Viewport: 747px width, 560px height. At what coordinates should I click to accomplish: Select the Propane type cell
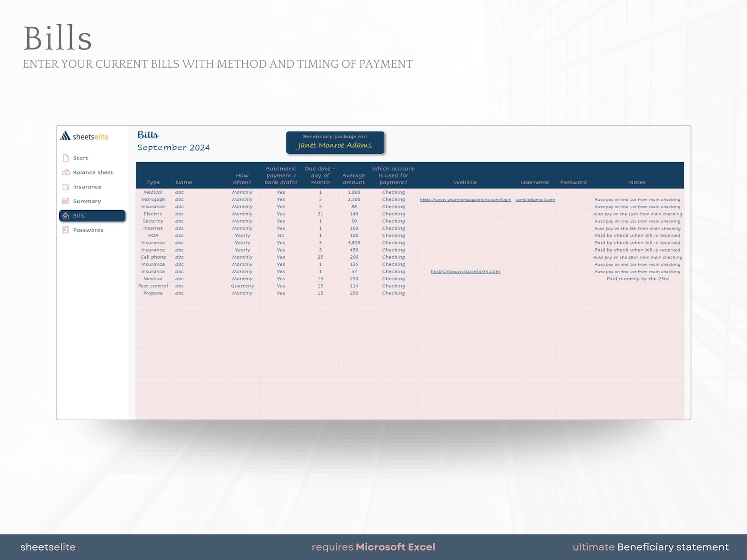(x=153, y=293)
